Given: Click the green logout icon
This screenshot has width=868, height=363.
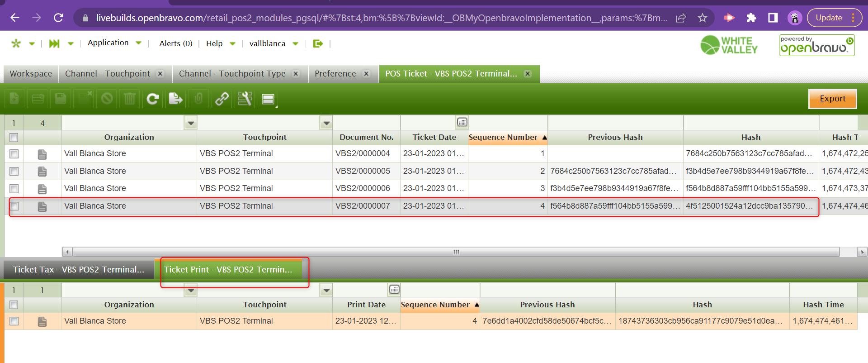Looking at the screenshot, I should pyautogui.click(x=318, y=43).
